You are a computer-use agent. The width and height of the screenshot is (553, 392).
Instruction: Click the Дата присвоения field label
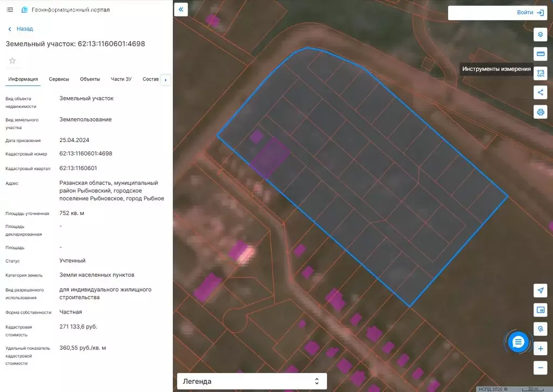pyautogui.click(x=23, y=140)
